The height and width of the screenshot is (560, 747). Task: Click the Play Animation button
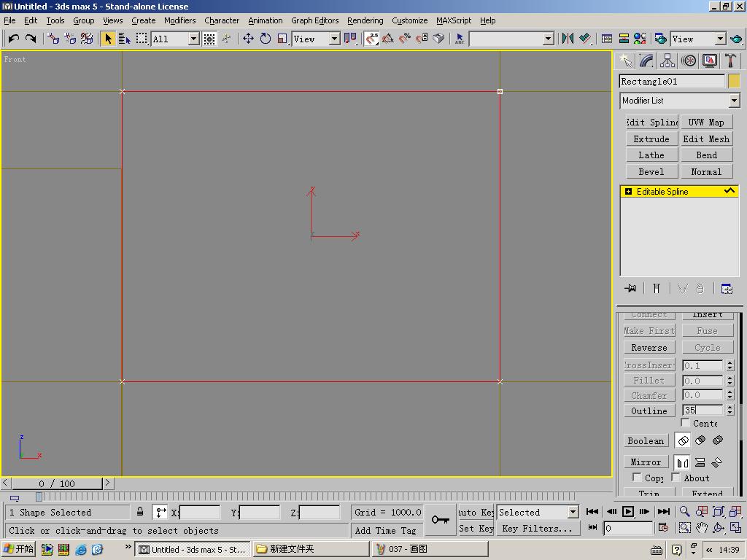(627, 512)
